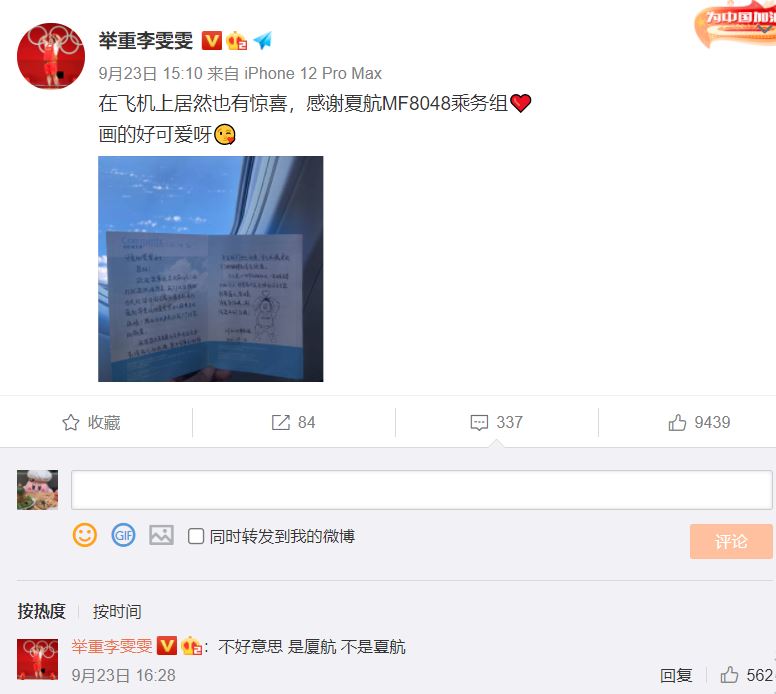Click the repost share icon with 84
The image size is (776, 694).
click(281, 422)
